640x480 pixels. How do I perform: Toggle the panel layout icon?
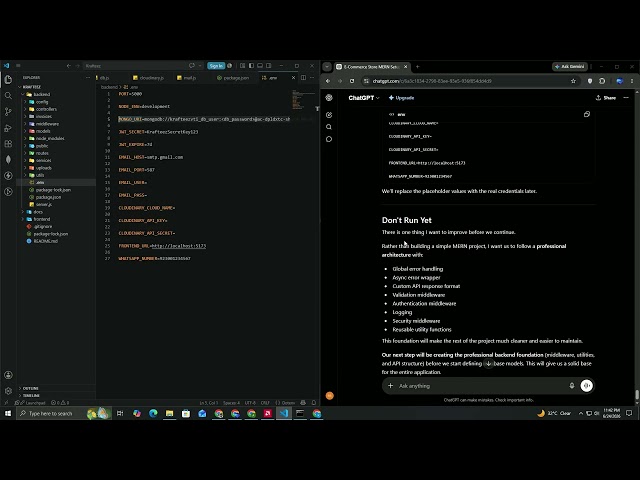[260, 65]
